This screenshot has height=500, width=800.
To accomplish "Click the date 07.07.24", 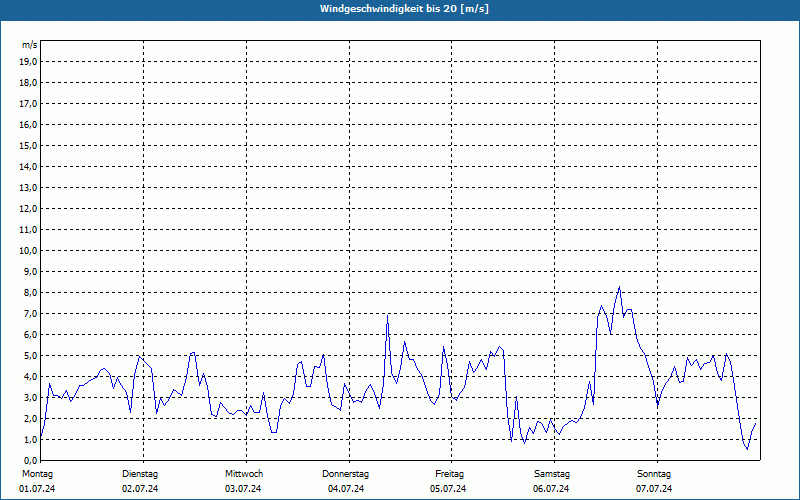I will tap(654, 489).
